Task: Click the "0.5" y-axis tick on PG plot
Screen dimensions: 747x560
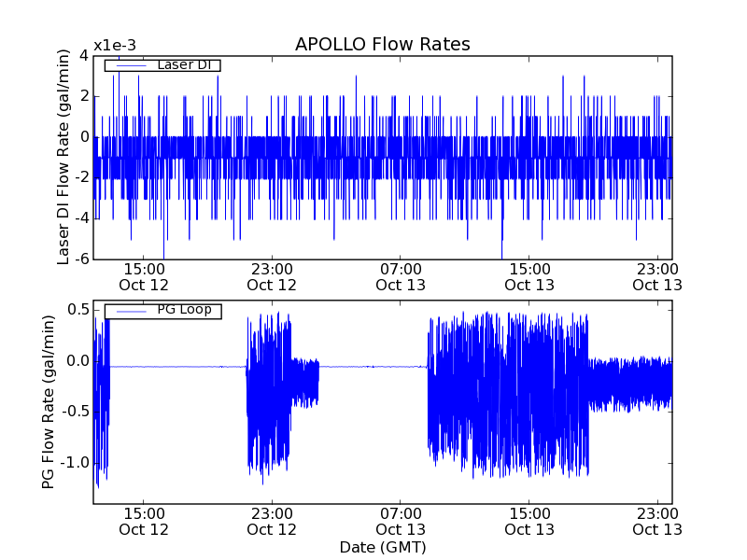Action: (x=78, y=309)
